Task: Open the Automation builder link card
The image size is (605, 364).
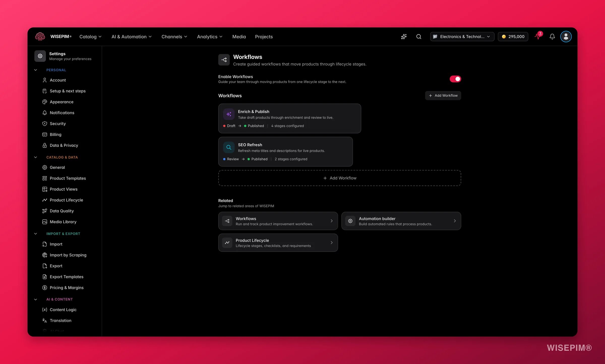Action: tap(401, 221)
